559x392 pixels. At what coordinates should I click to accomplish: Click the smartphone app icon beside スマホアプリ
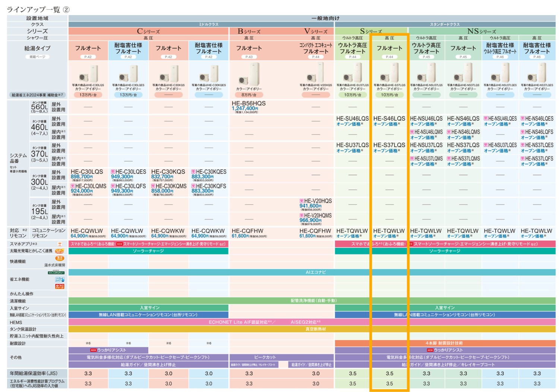coord(60,244)
